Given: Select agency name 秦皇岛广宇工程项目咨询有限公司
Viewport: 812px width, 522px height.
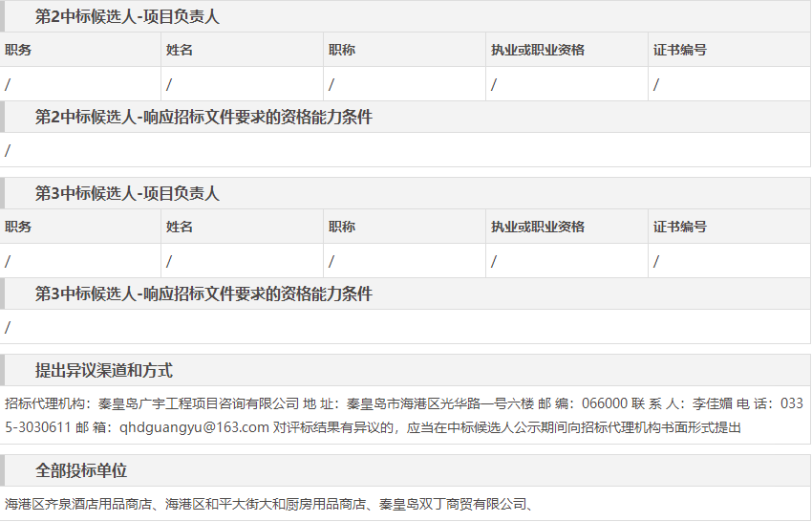Looking at the screenshot, I should click(x=205, y=403).
